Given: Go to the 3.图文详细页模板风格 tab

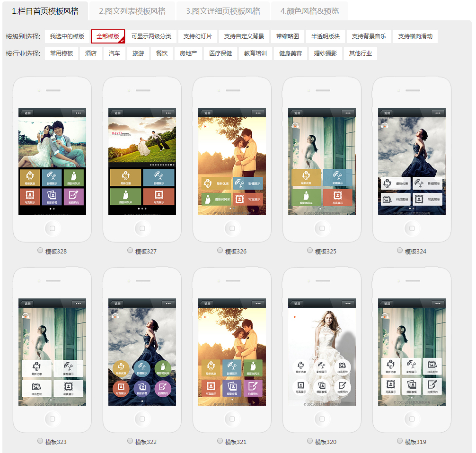Looking at the screenshot, I should tap(223, 11).
